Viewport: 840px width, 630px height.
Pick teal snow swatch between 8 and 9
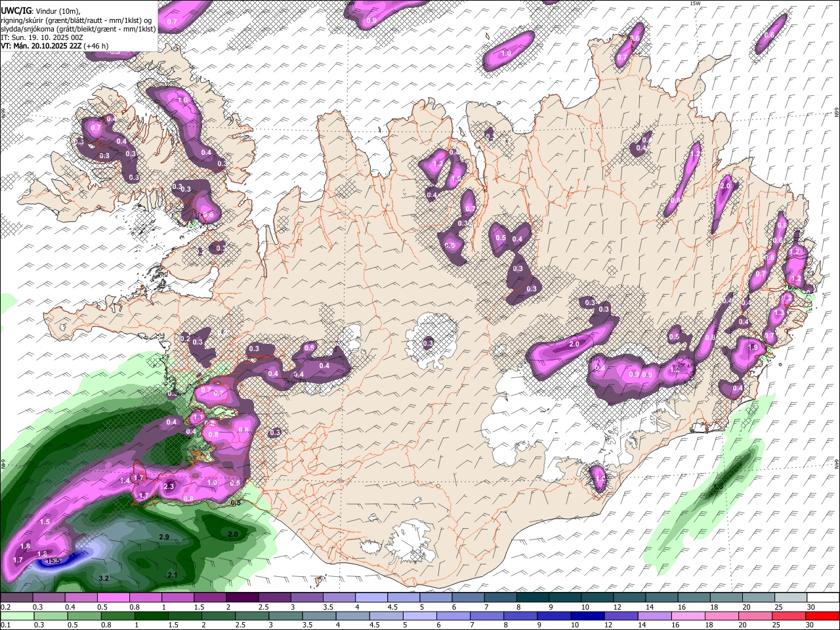tap(533, 597)
